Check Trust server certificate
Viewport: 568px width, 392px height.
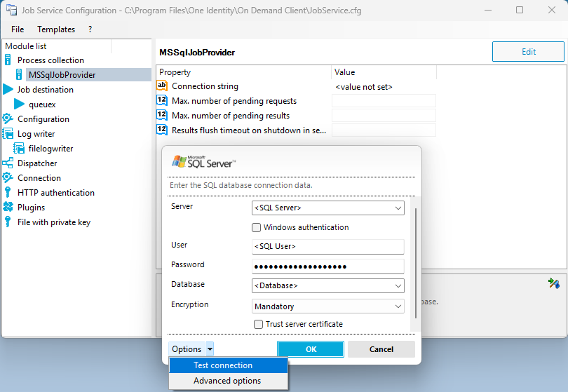(x=258, y=324)
